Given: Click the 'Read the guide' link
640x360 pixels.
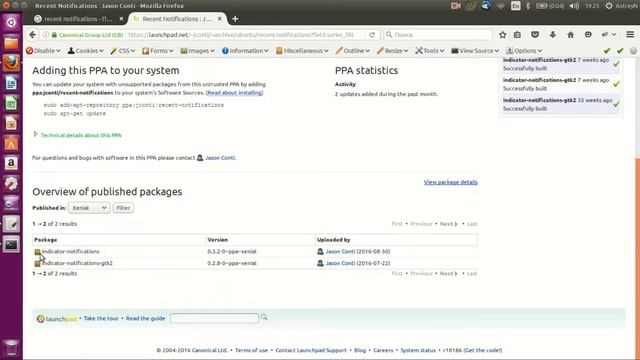Looking at the screenshot, I should [145, 318].
